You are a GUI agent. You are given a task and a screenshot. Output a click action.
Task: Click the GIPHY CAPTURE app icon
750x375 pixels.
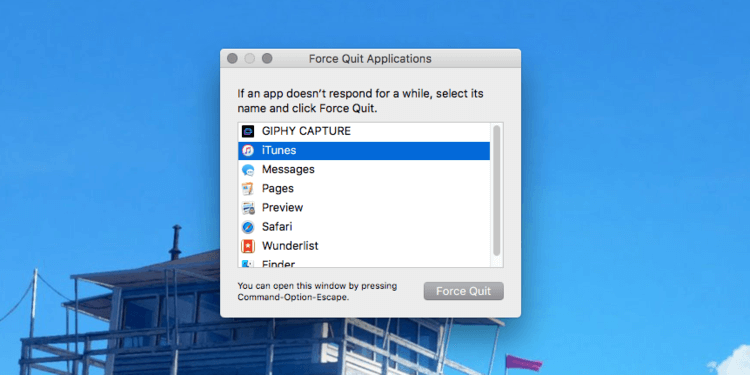[248, 132]
